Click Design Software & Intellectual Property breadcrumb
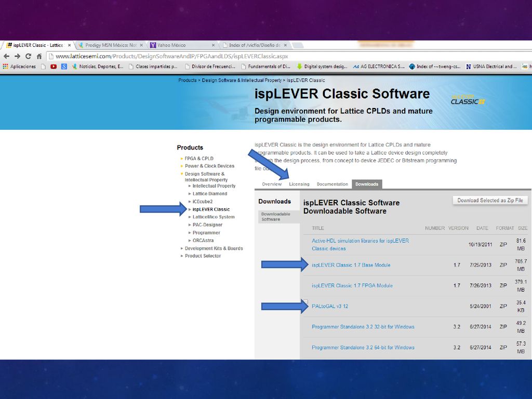 click(242, 81)
